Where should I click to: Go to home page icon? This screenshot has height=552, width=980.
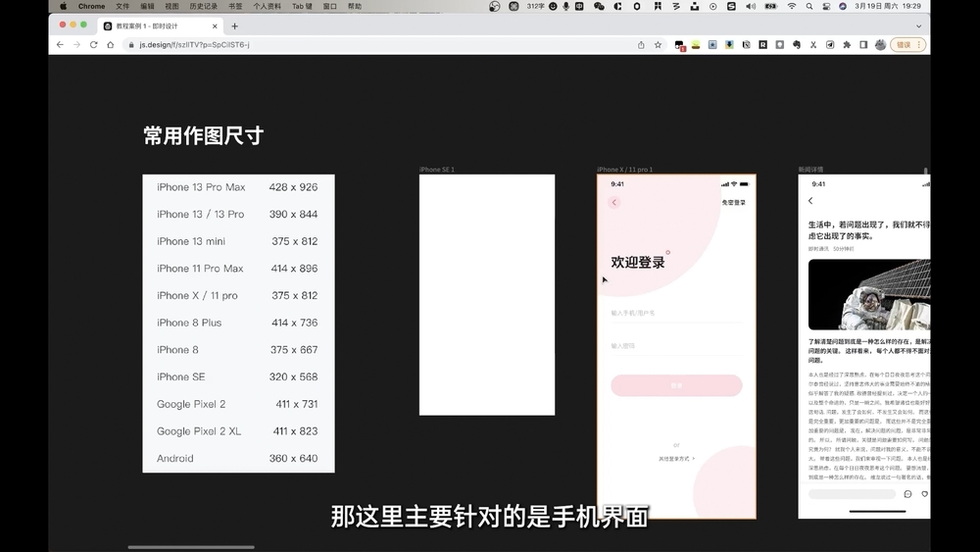pyautogui.click(x=111, y=45)
